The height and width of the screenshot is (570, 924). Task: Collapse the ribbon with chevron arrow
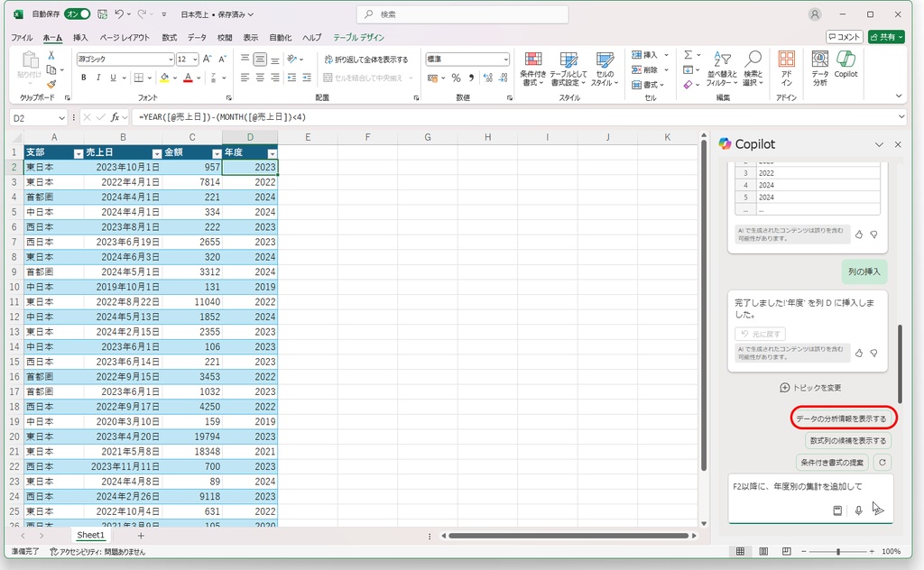point(898,96)
